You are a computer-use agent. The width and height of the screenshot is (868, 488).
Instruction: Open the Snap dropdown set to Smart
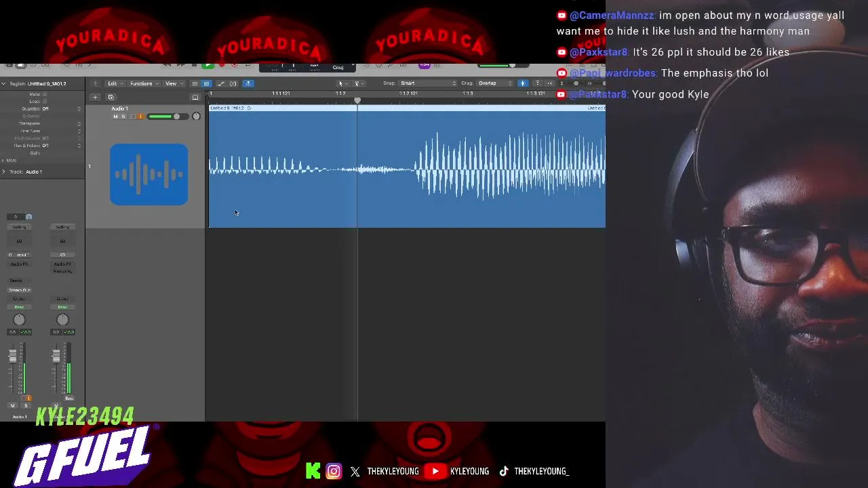pyautogui.click(x=429, y=83)
